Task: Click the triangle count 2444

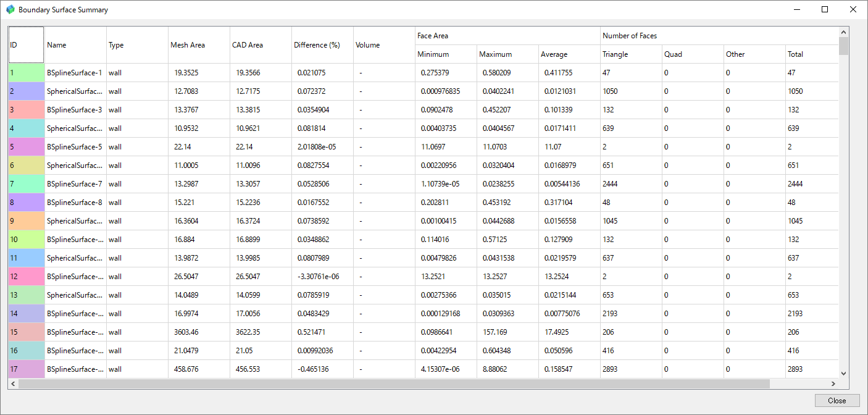Action: (610, 184)
